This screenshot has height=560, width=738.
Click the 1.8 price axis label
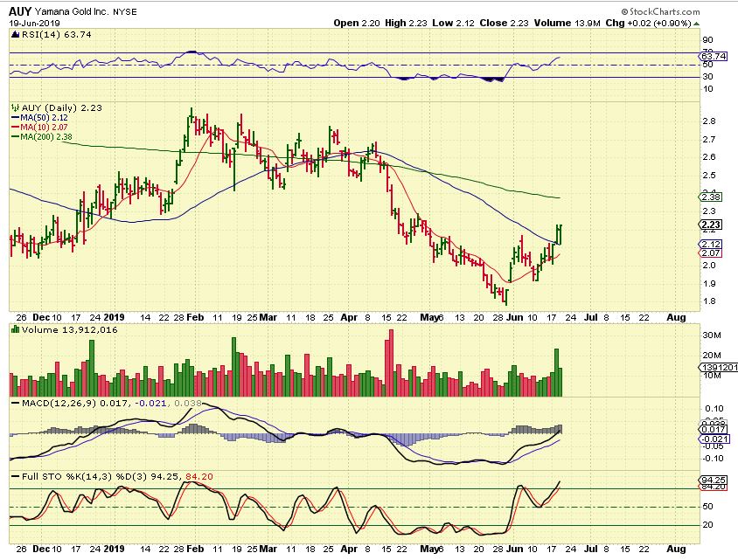point(709,301)
